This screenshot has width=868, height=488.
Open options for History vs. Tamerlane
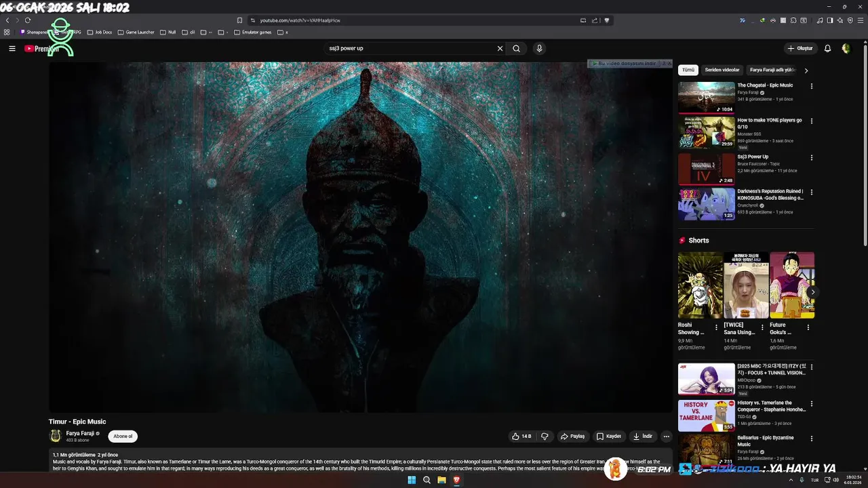tap(811, 404)
